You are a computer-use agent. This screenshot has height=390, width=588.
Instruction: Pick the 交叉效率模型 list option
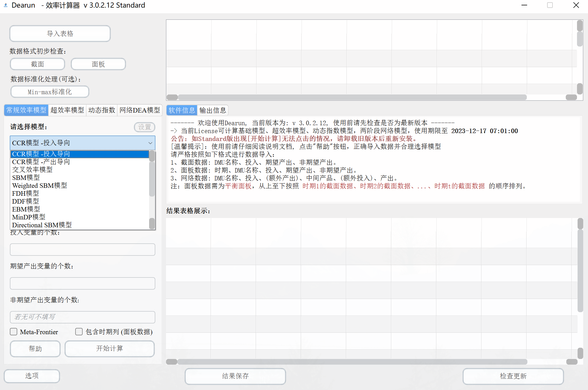coord(32,170)
